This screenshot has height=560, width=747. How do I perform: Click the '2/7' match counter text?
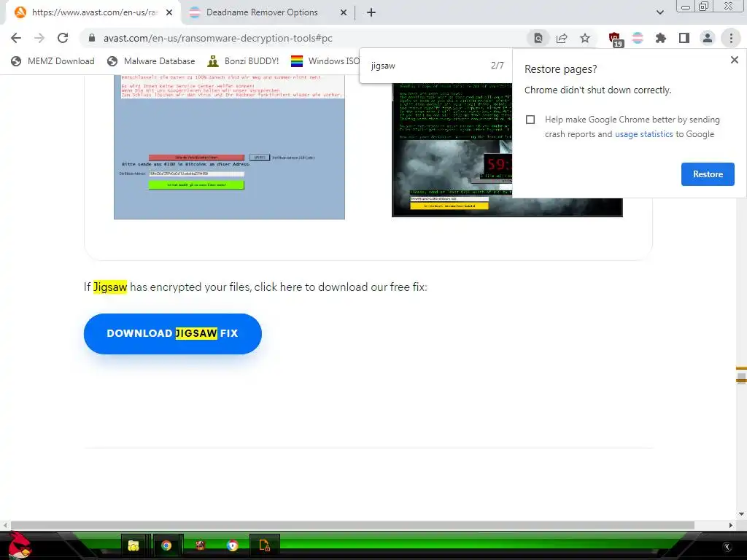point(497,66)
